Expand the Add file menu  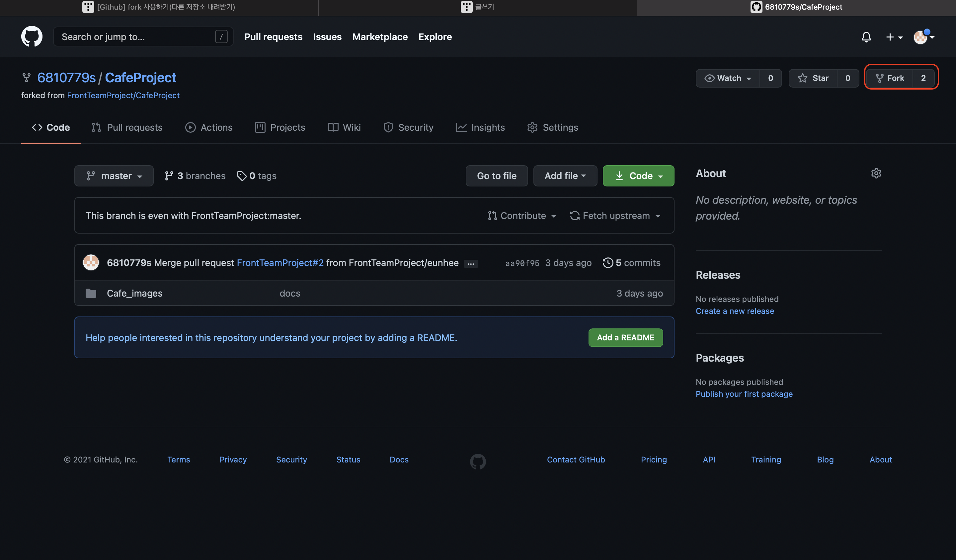pyautogui.click(x=565, y=176)
